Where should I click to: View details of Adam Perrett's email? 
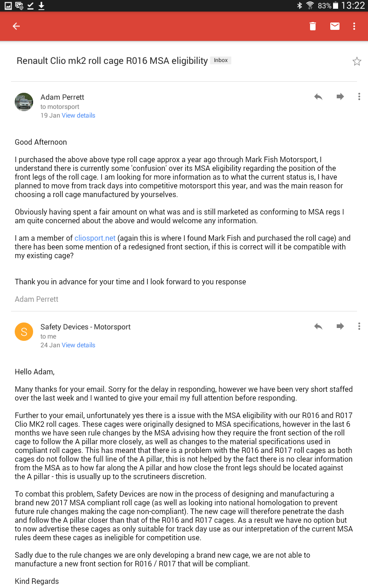[78, 115]
